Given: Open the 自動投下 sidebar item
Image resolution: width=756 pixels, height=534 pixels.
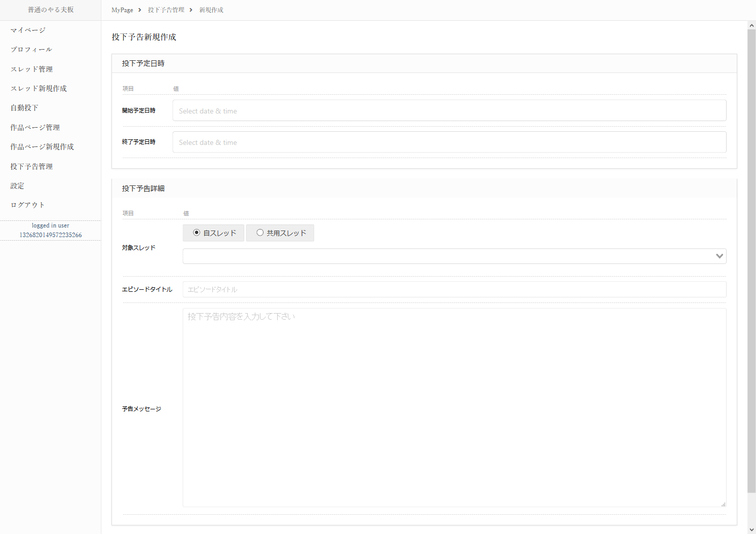Looking at the screenshot, I should [24, 107].
